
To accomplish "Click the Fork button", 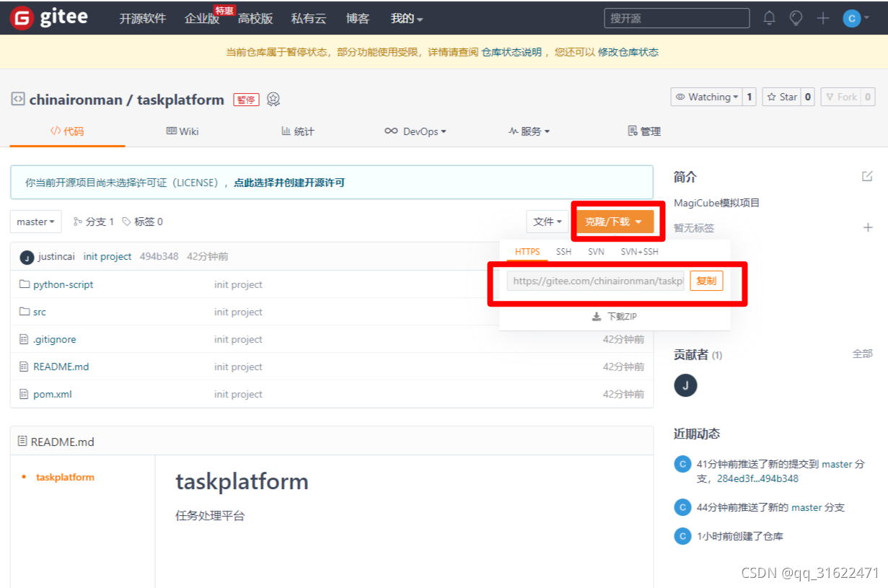I will 841,97.
